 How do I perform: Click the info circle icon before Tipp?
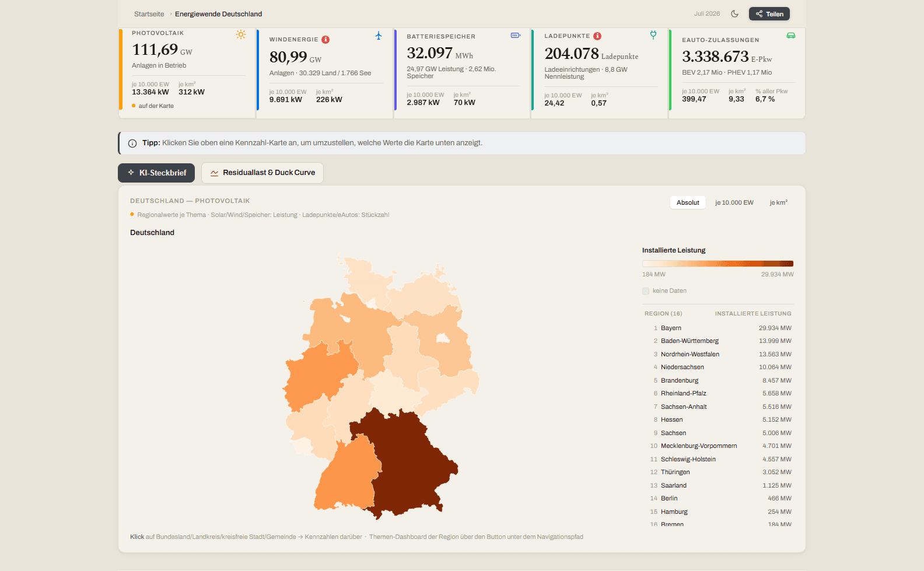(x=132, y=143)
